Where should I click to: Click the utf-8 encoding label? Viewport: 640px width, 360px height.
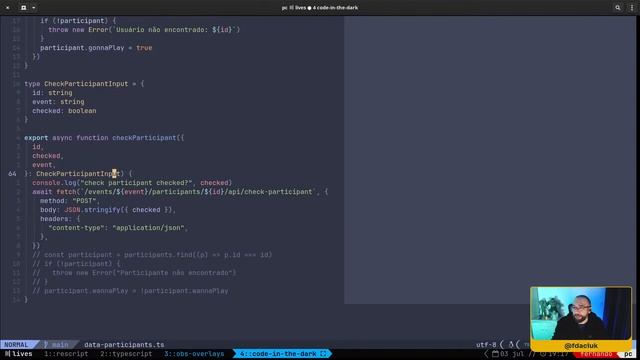click(486, 344)
